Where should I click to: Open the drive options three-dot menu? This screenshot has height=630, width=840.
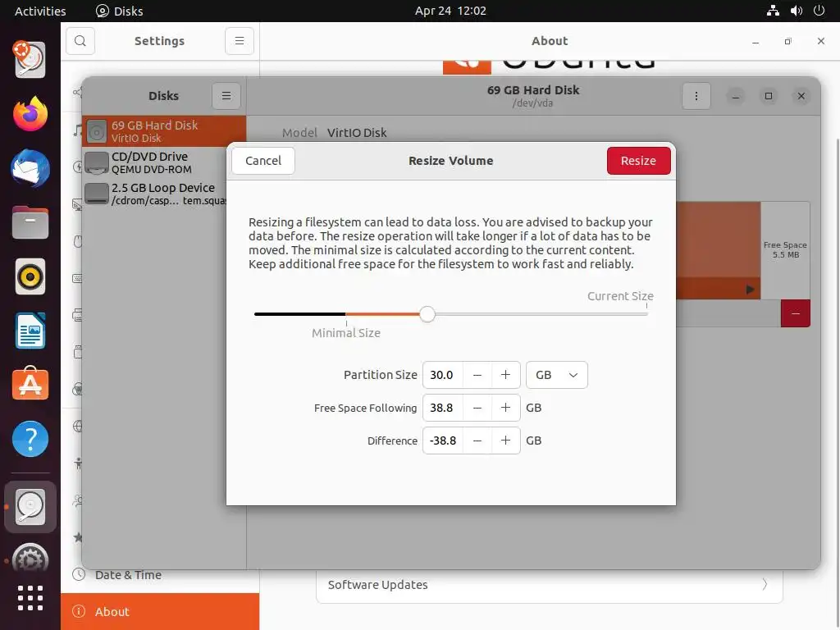pyautogui.click(x=696, y=97)
